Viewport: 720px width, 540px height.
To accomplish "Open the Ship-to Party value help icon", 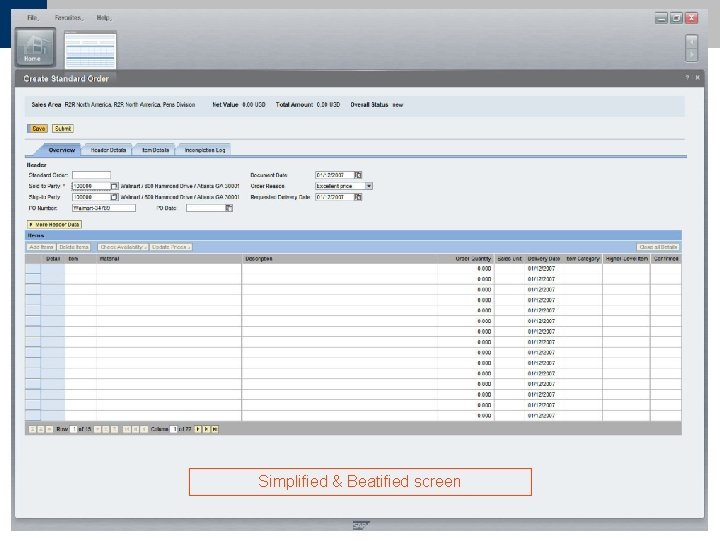I will pos(114,197).
